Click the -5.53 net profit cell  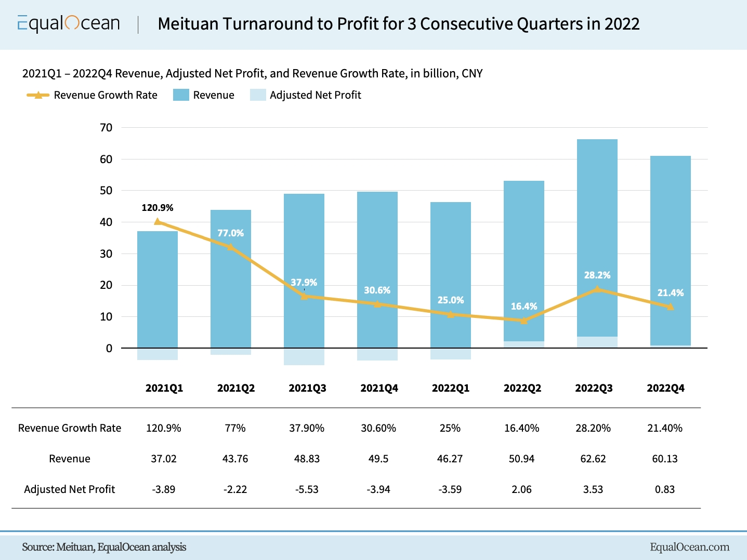coord(307,489)
